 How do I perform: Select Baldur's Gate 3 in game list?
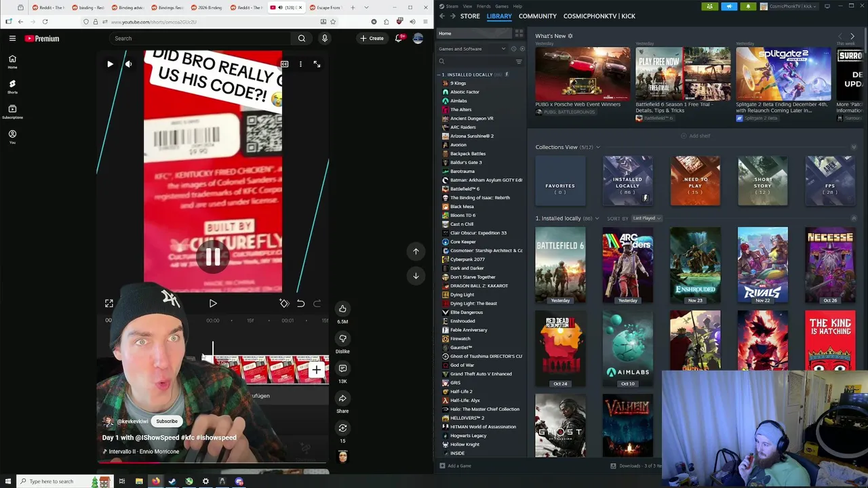(466, 163)
